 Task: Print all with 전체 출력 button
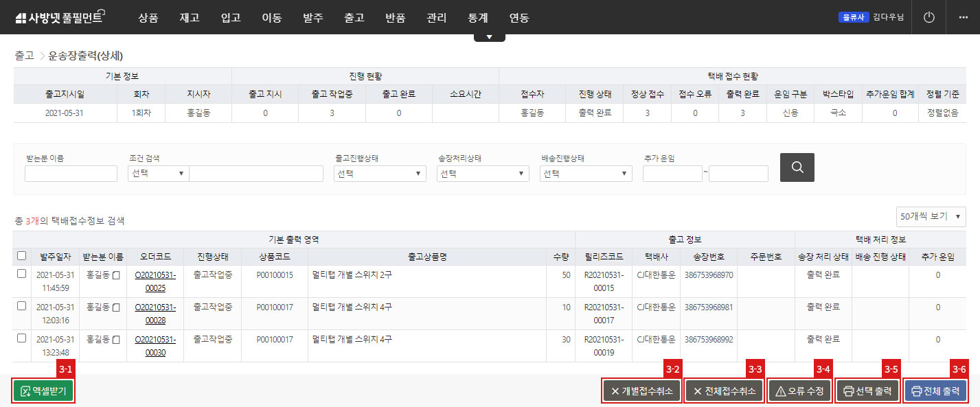[935, 391]
